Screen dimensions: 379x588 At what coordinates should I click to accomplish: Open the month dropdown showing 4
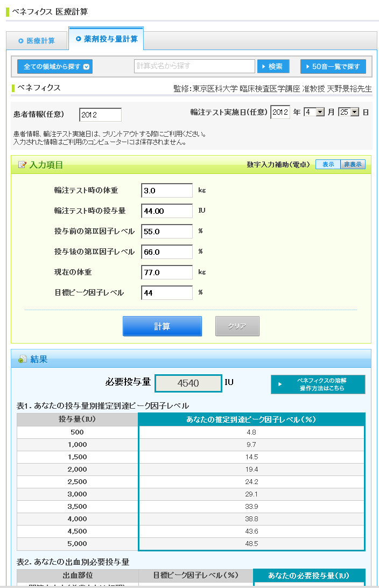314,112
